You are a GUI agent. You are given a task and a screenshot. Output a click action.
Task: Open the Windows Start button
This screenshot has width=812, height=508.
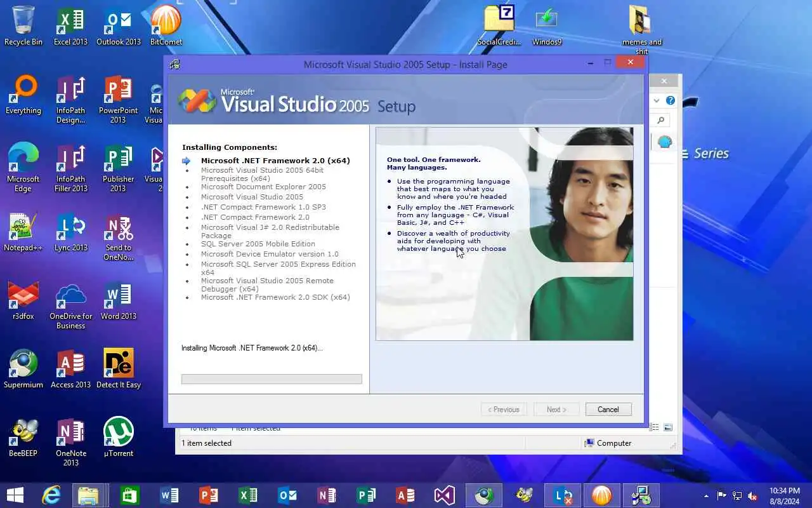pos(15,495)
